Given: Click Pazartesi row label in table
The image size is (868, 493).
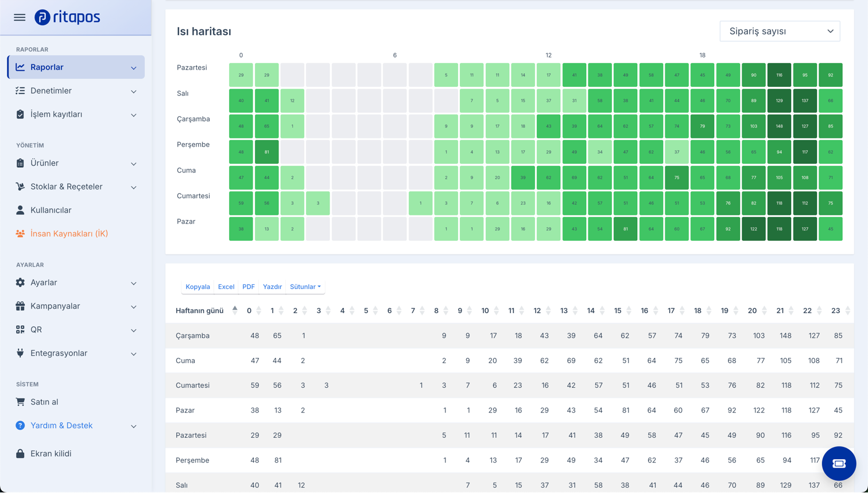Looking at the screenshot, I should 191,436.
